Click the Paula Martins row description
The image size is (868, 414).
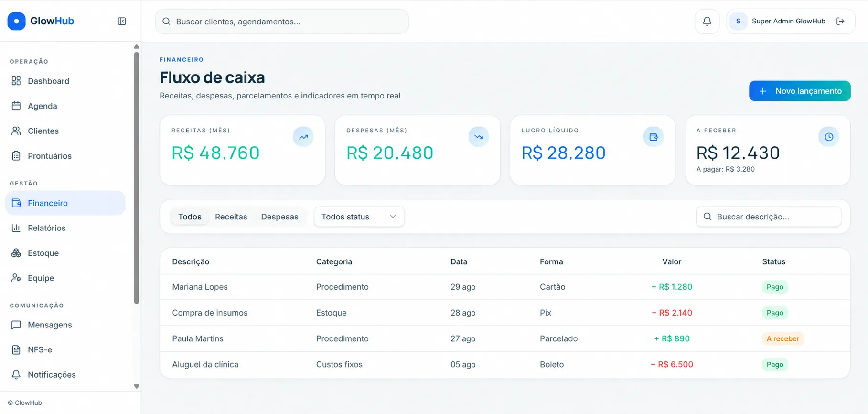198,338
